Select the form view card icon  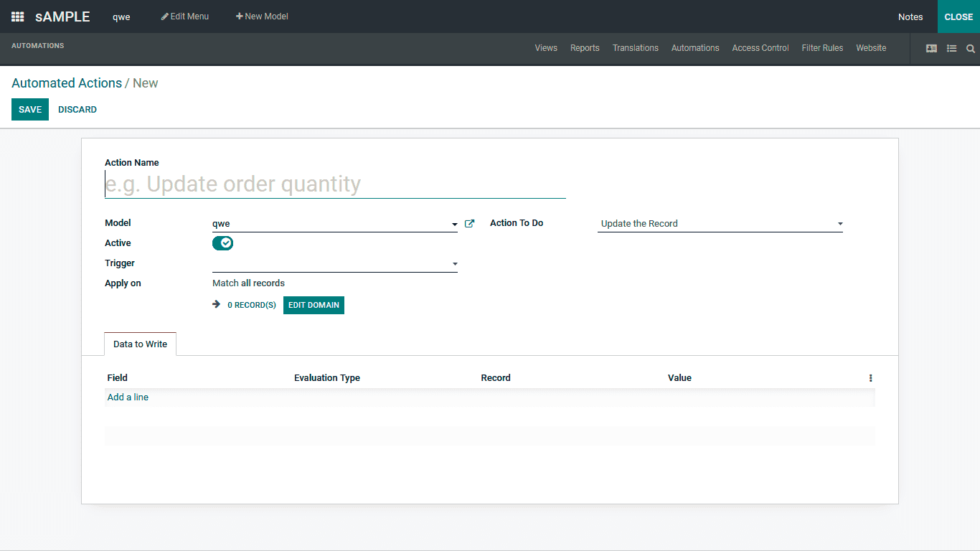point(931,48)
